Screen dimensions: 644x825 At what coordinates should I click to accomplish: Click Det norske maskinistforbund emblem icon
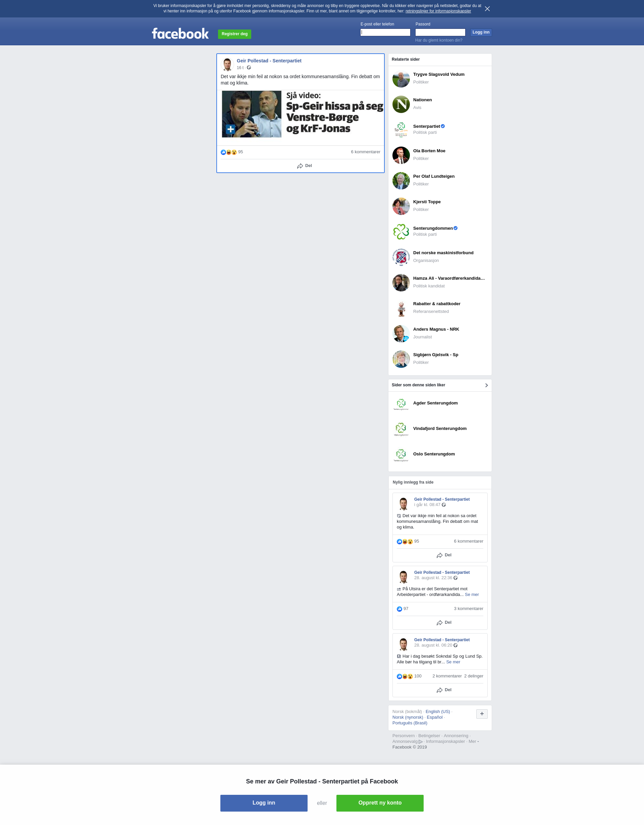click(401, 257)
